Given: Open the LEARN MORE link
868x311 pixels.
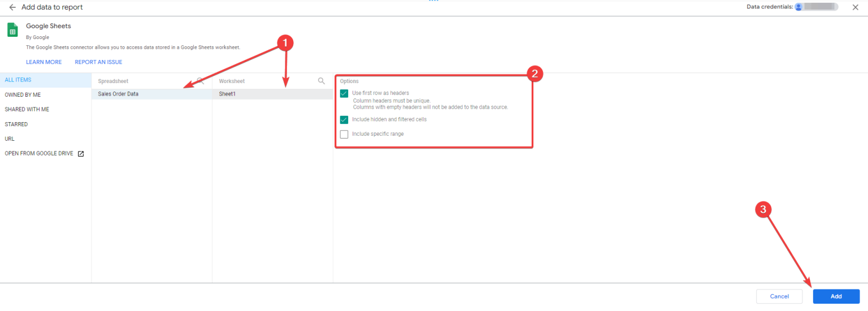Looking at the screenshot, I should coord(44,62).
